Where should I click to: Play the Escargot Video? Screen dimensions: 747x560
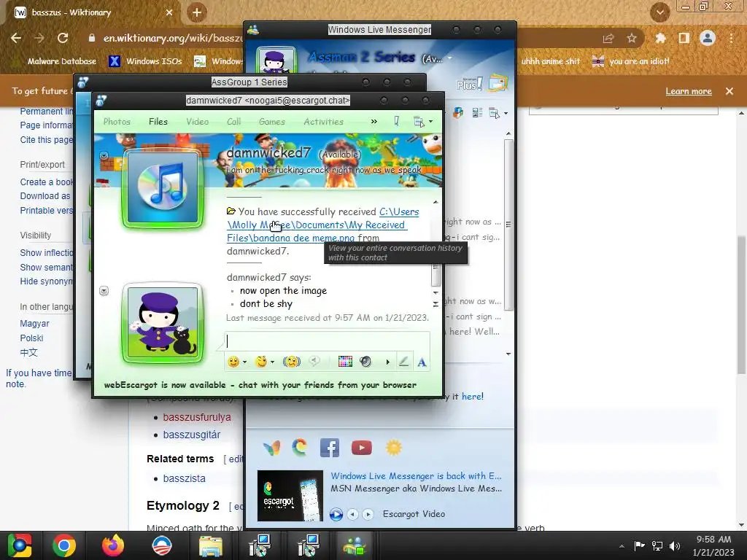336,514
